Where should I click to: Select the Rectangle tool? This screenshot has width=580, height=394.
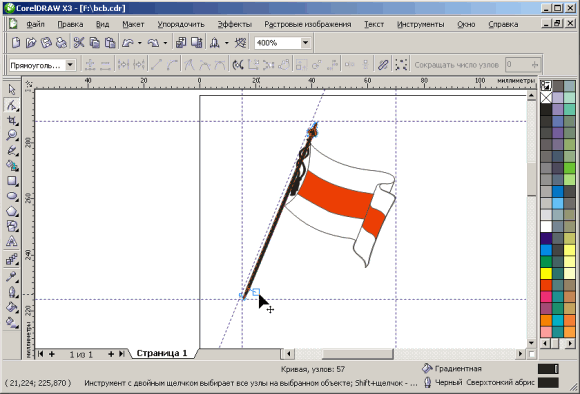(x=12, y=181)
